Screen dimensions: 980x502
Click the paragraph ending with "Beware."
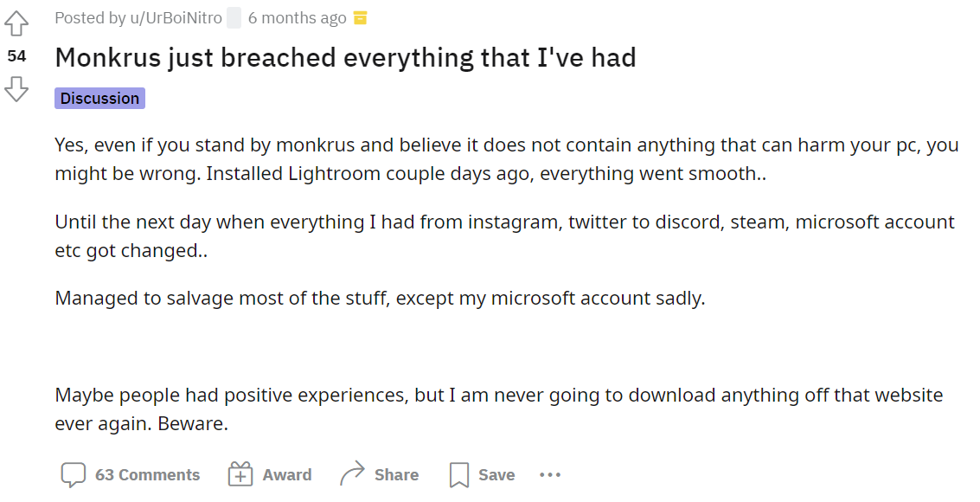coord(498,409)
